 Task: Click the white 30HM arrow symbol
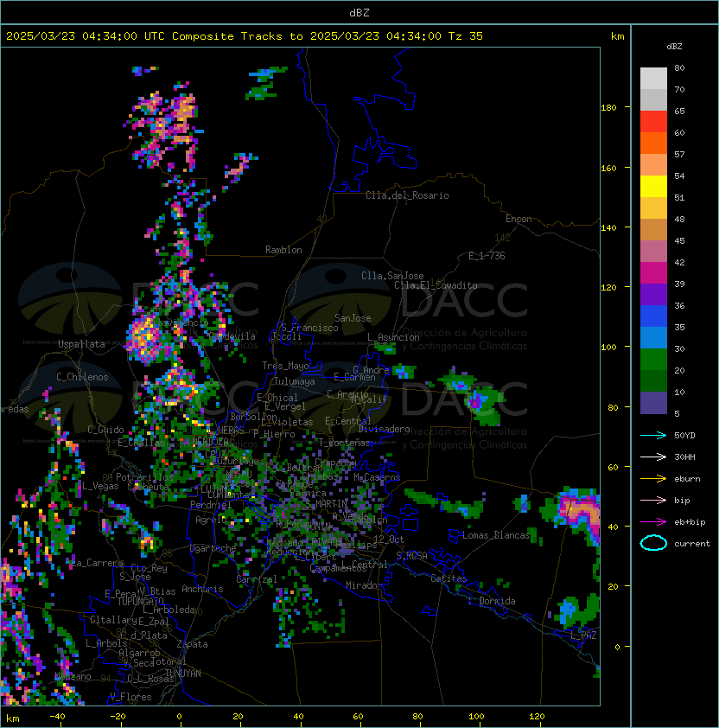click(x=653, y=457)
